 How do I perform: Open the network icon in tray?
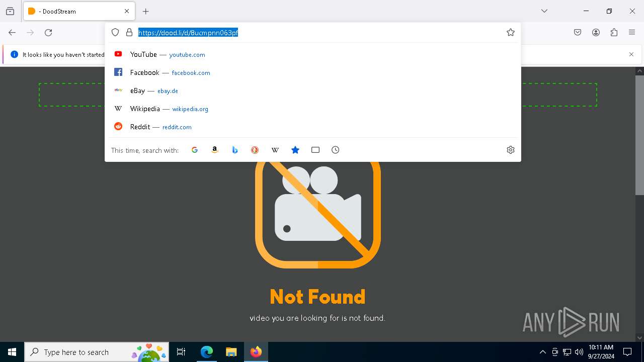pyautogui.click(x=567, y=352)
